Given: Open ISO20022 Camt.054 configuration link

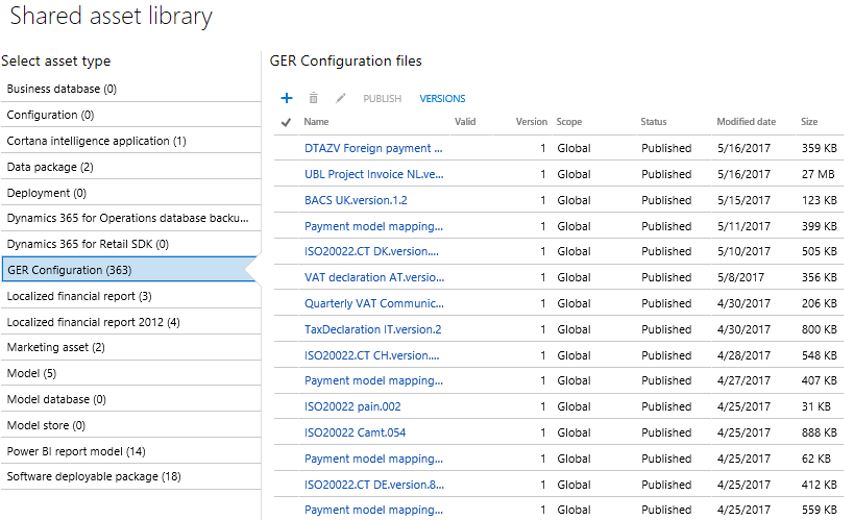Looking at the screenshot, I should (x=355, y=433).
